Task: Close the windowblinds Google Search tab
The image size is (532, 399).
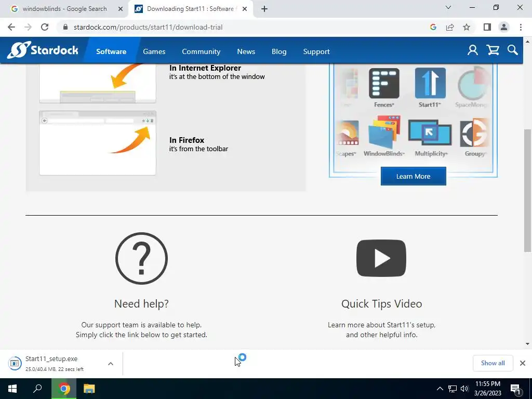Action: click(121, 9)
